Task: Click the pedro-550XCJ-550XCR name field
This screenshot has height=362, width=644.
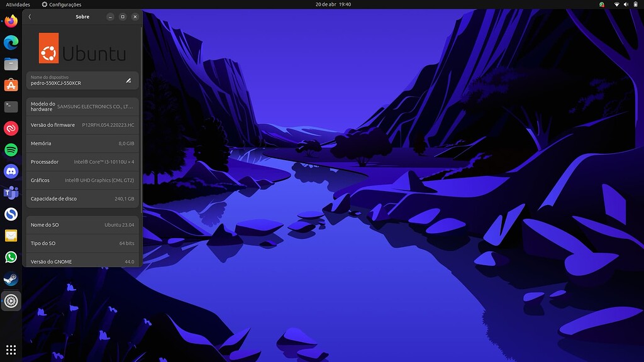Action: coord(75,82)
